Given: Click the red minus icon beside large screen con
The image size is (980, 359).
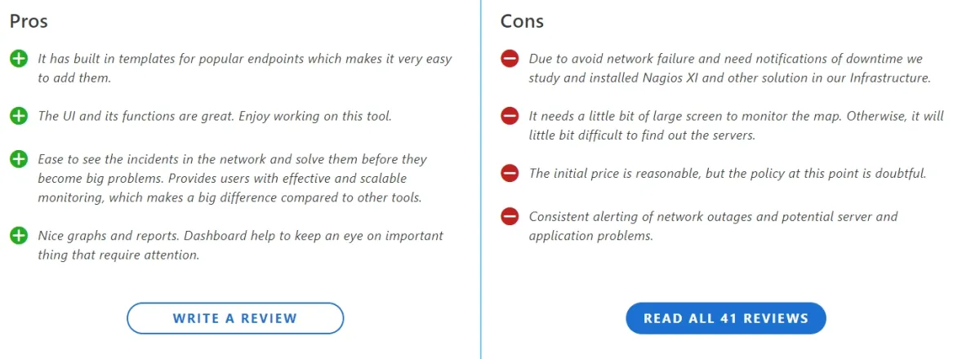Looking at the screenshot, I should pos(510,116).
